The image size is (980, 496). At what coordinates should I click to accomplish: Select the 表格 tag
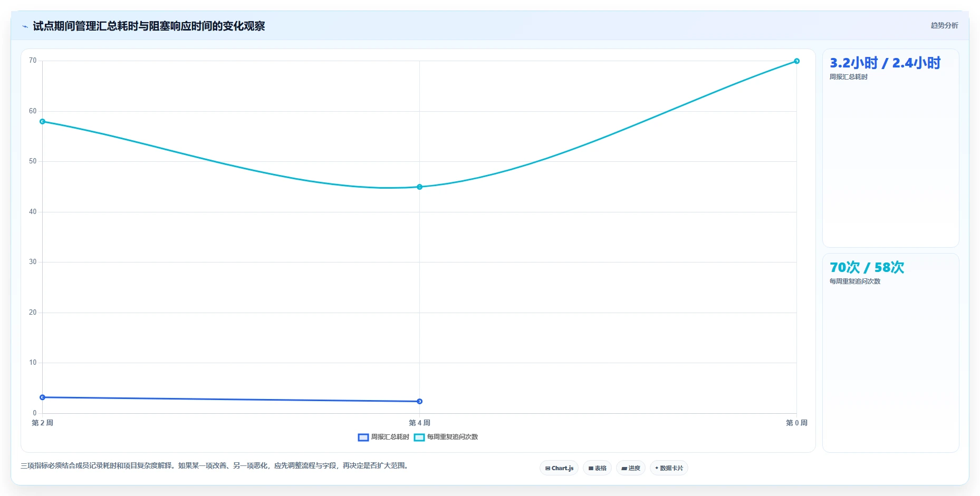tap(597, 468)
